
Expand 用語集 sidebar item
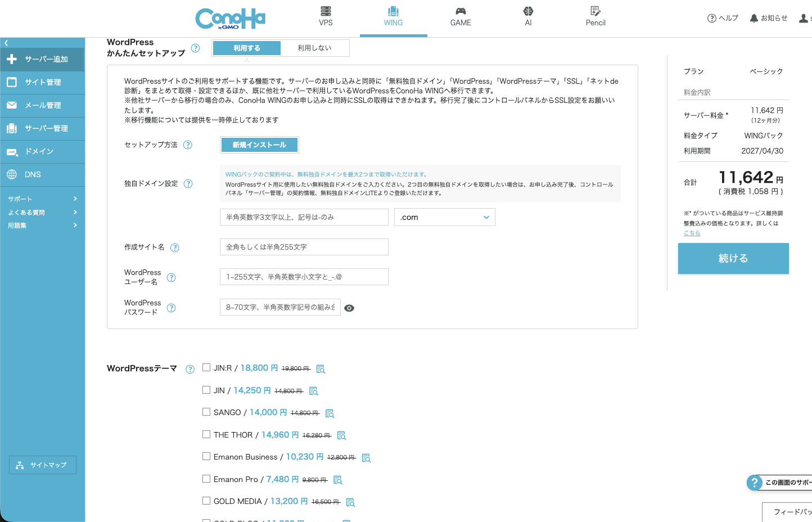(x=42, y=226)
